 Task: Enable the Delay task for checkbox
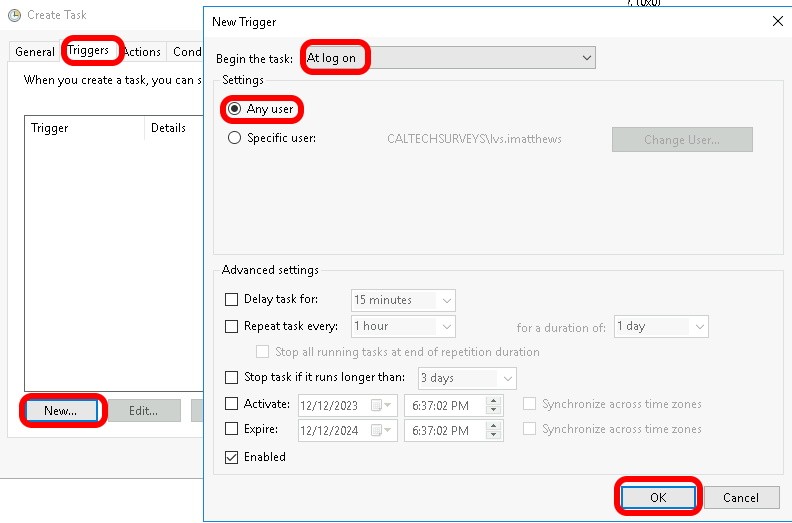(232, 299)
